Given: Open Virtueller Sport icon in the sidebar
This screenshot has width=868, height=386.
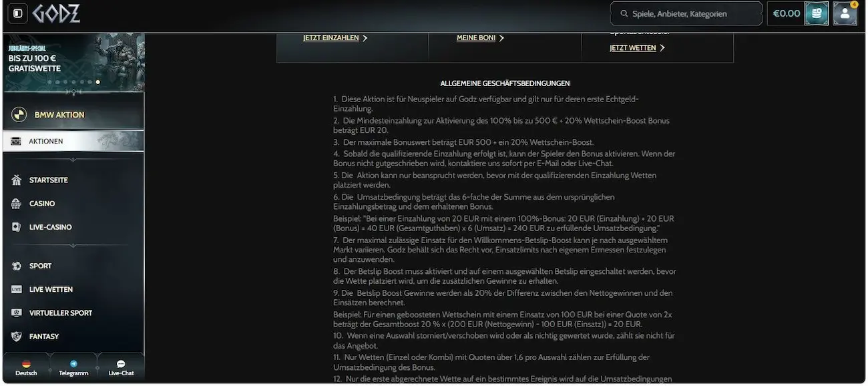Looking at the screenshot, I should point(17,313).
